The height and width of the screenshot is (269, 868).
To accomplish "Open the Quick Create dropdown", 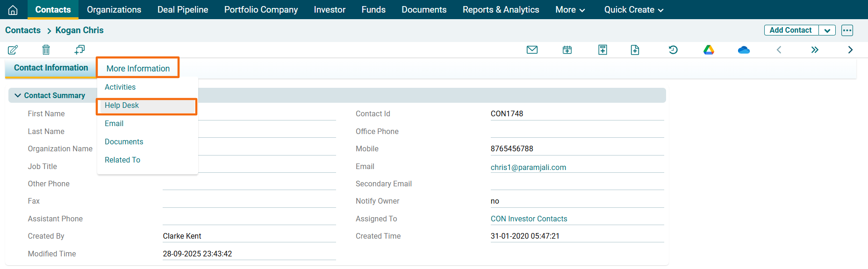I will 633,10.
